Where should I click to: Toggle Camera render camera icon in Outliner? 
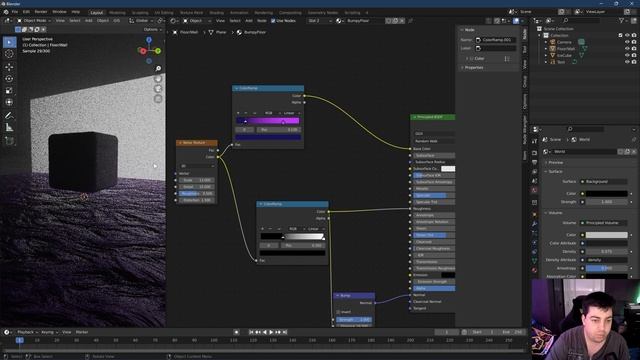(x=634, y=42)
